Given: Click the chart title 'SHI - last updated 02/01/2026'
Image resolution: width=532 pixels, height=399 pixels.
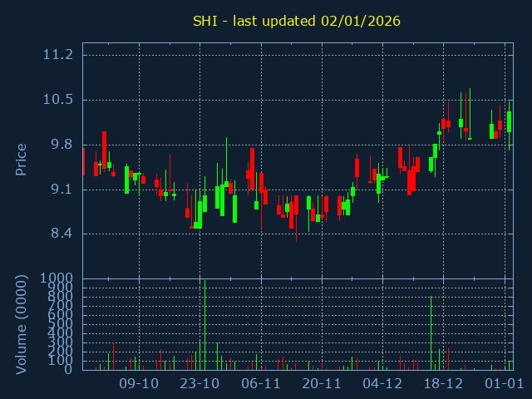Looking at the screenshot, I should (x=297, y=21).
